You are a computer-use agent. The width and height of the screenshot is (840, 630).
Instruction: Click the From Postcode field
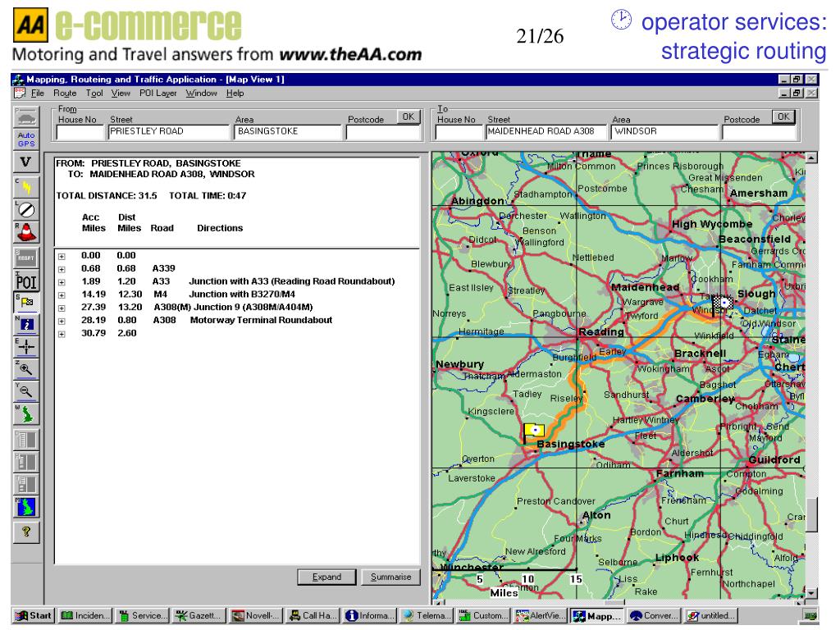tap(384, 132)
